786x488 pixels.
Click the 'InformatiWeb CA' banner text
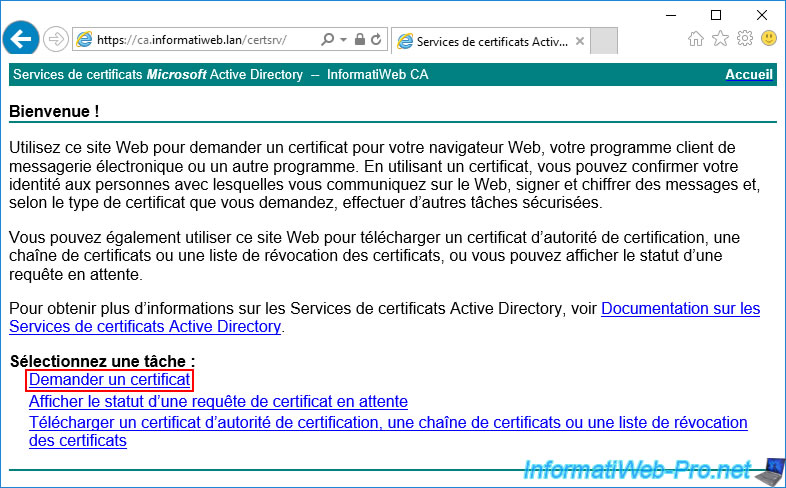(x=377, y=75)
